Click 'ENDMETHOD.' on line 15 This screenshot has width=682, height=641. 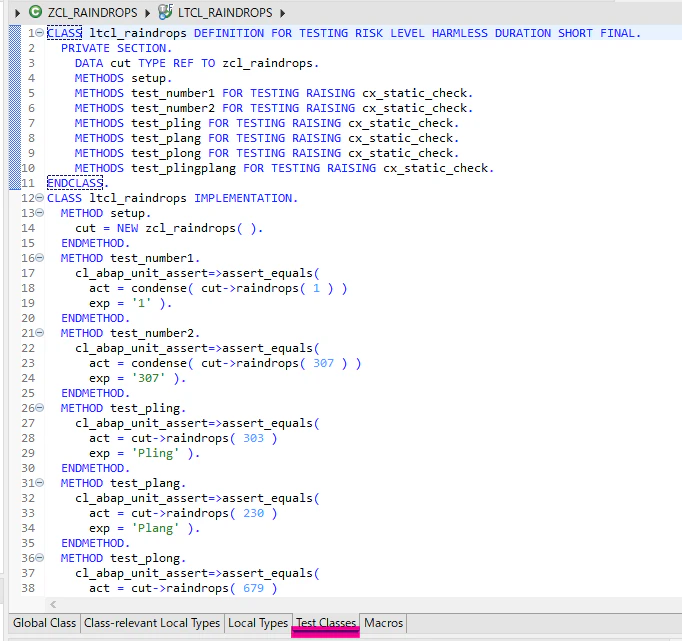point(95,243)
